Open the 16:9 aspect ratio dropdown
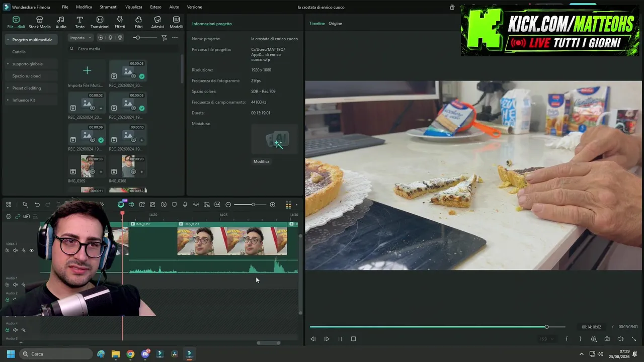Image resolution: width=644 pixels, height=362 pixels. 546,339
